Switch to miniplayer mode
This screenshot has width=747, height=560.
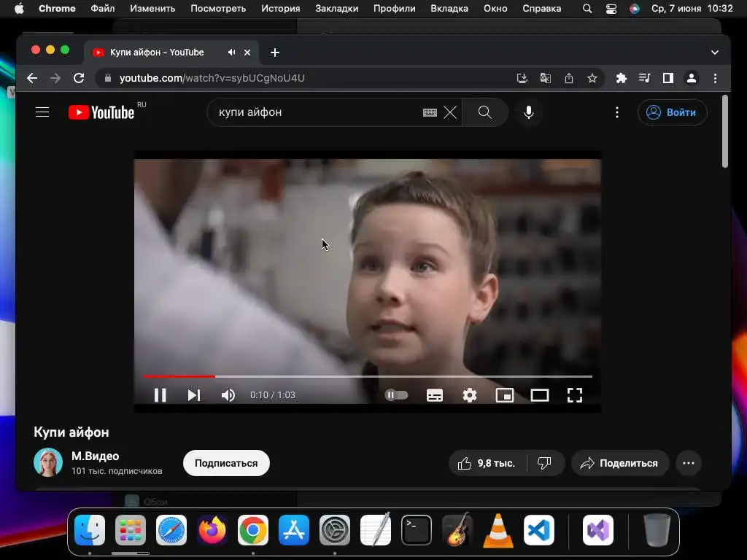tap(505, 395)
